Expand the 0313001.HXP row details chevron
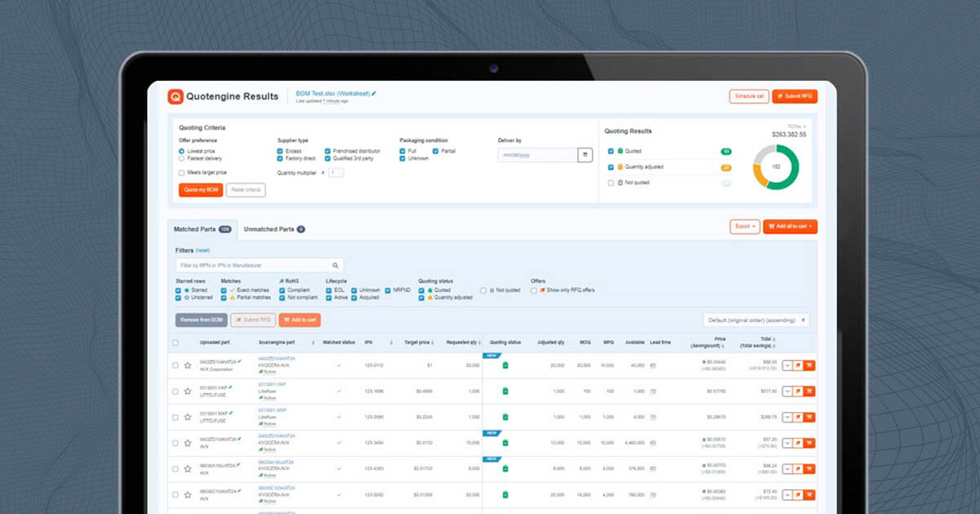The height and width of the screenshot is (514, 980). pyautogui.click(x=787, y=392)
